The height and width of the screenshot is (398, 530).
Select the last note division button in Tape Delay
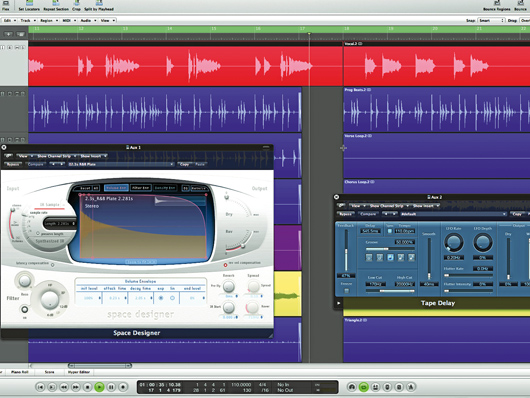(411, 258)
